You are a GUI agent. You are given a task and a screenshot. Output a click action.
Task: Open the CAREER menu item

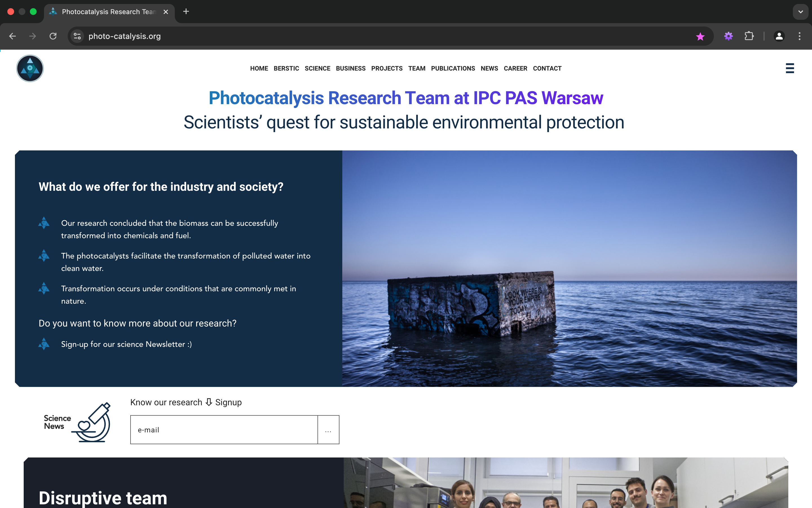[x=515, y=68]
